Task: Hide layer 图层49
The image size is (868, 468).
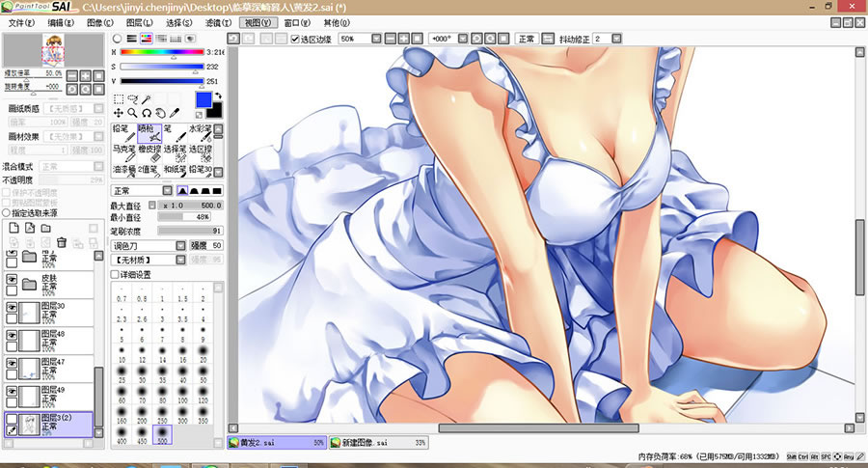Action: point(12,391)
